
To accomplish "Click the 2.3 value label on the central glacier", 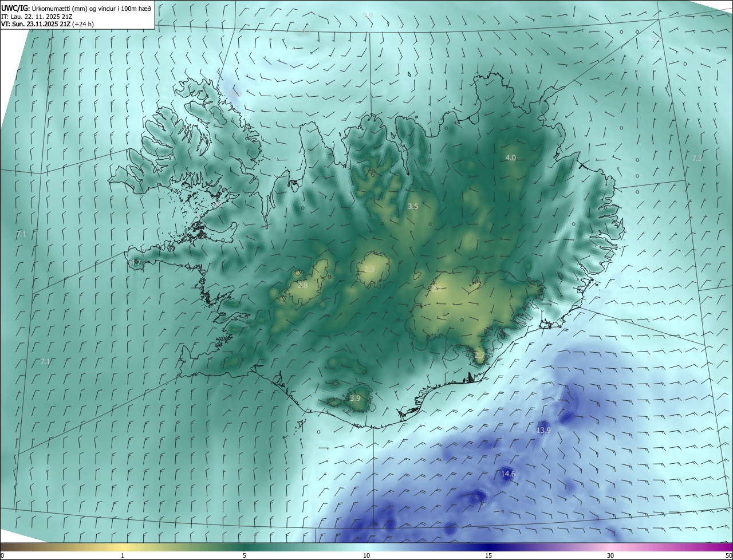I will click(369, 269).
